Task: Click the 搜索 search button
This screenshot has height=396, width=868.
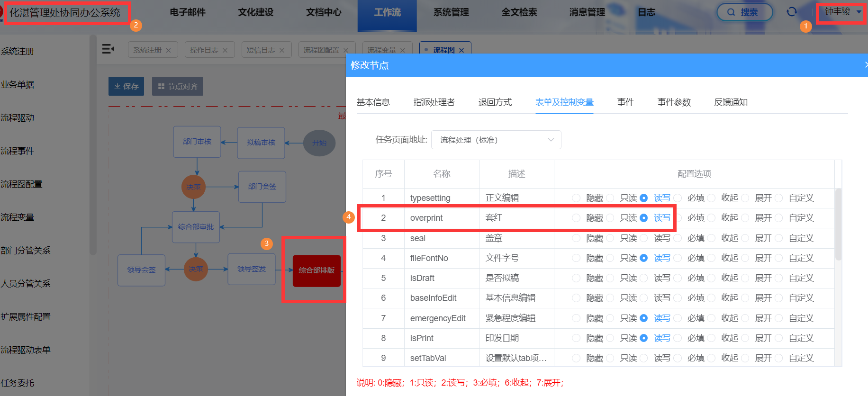Action: tap(745, 12)
